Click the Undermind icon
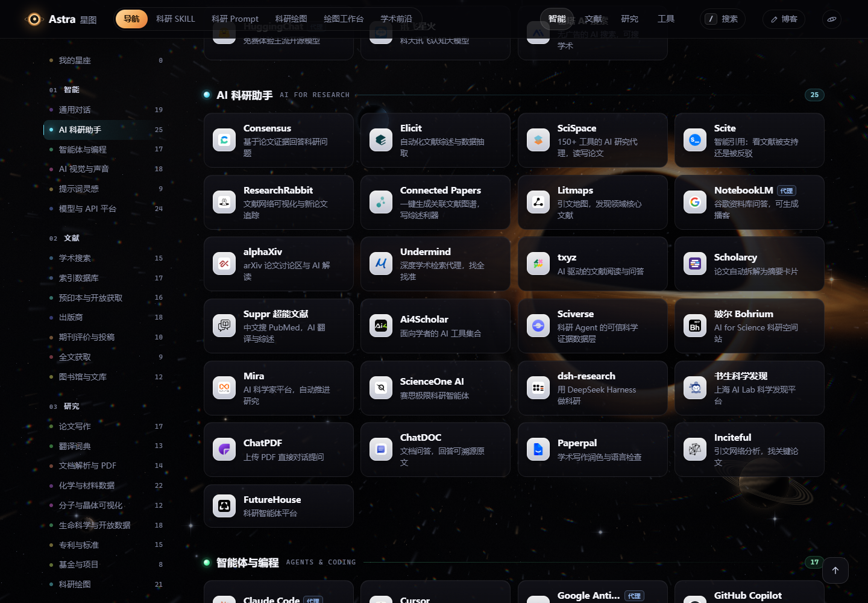Image resolution: width=868 pixels, height=603 pixels. pyautogui.click(x=381, y=264)
